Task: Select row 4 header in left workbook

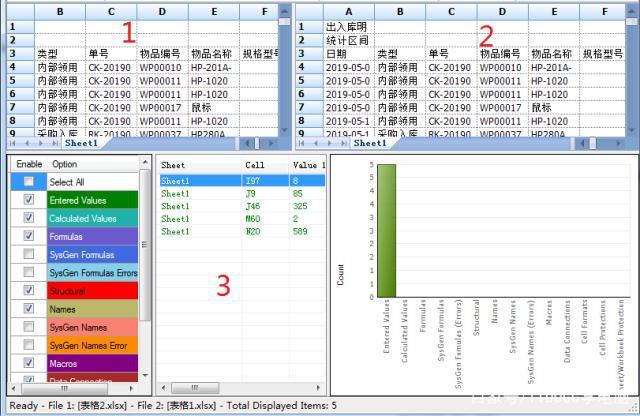Action: click(x=21, y=67)
